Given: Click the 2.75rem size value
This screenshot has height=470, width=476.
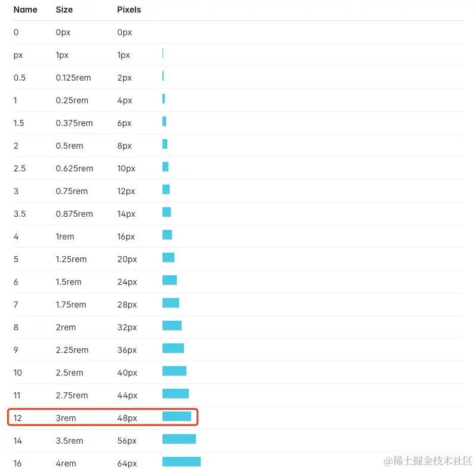Looking at the screenshot, I should tap(72, 395).
